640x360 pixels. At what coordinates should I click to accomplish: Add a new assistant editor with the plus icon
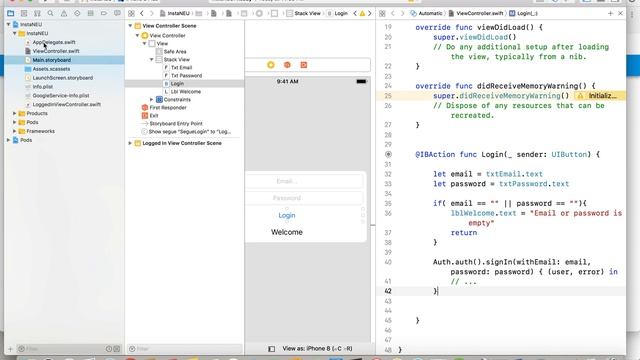tap(611, 13)
